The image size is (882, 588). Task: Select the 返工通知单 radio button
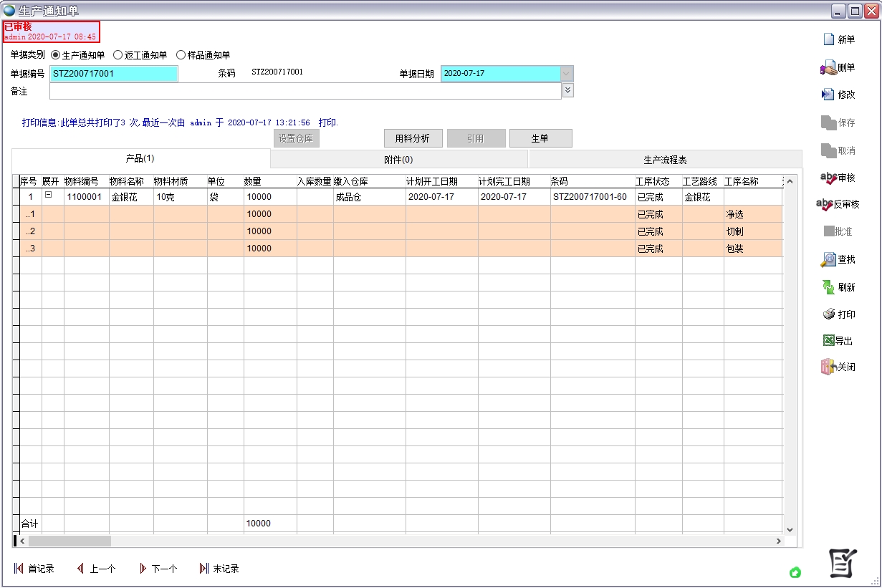point(118,55)
